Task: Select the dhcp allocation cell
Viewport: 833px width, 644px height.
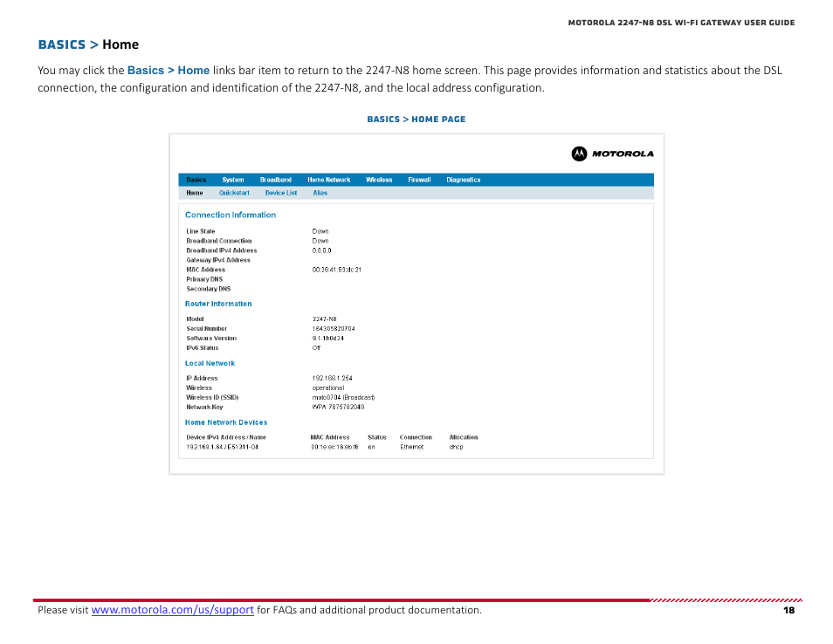Action: [456, 447]
